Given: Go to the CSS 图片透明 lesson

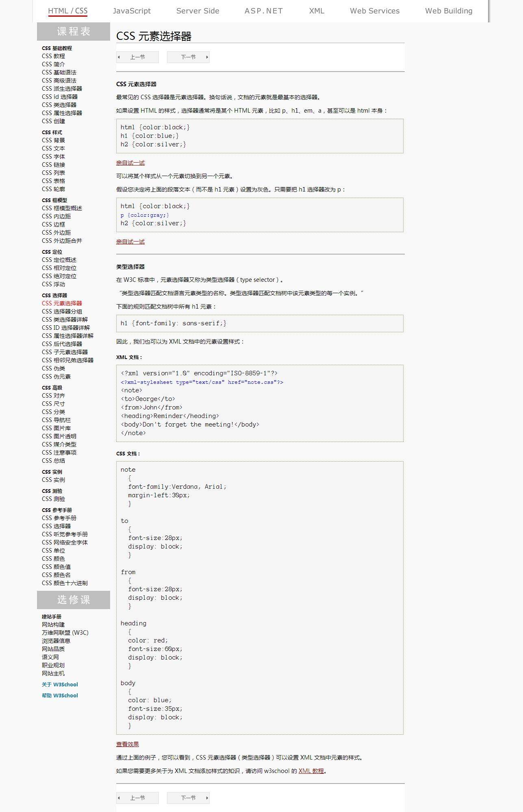Looking at the screenshot, I should click(59, 436).
